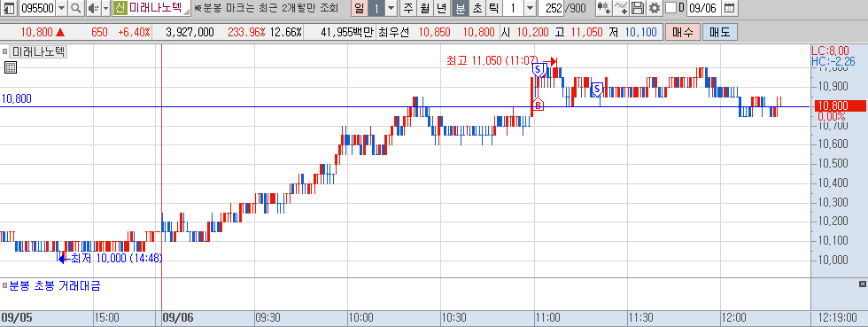Click the number 1 button beside 일

click(376, 8)
